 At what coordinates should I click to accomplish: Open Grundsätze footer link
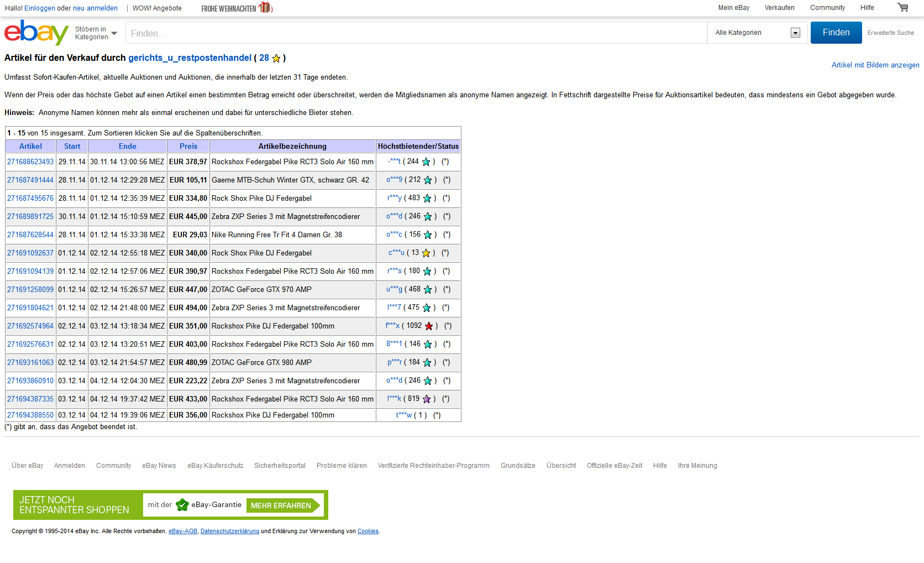point(518,466)
